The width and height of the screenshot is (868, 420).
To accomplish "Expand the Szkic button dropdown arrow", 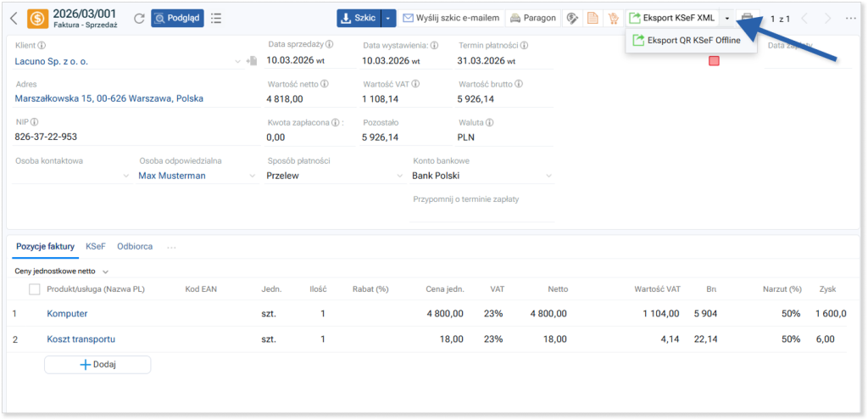I will coord(388,18).
